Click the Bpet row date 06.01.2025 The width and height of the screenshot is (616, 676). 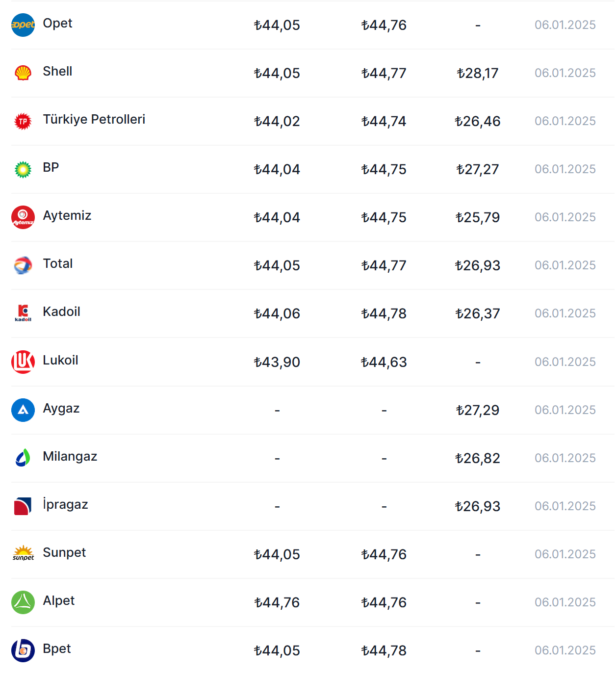click(x=565, y=650)
